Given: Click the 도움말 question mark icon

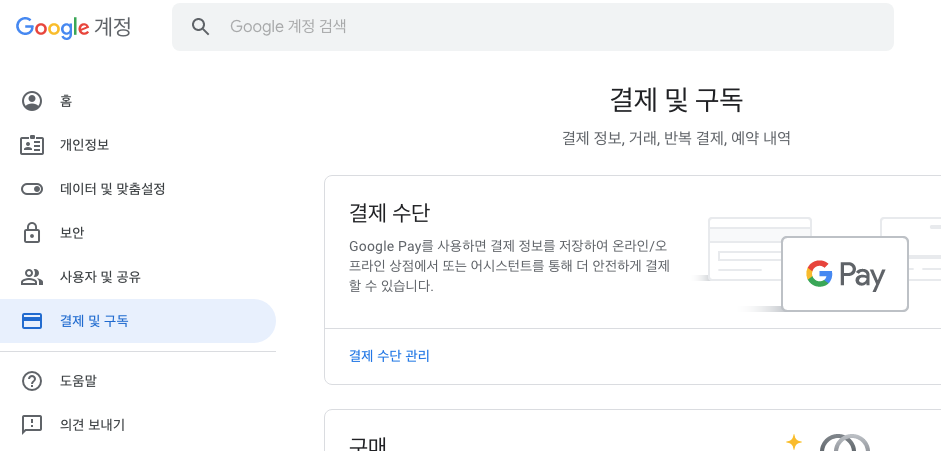Looking at the screenshot, I should pyautogui.click(x=32, y=381).
